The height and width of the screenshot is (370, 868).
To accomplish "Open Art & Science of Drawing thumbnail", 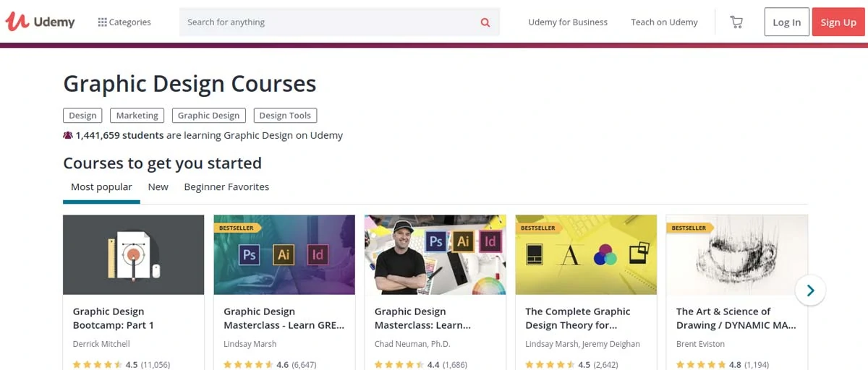I will [736, 254].
